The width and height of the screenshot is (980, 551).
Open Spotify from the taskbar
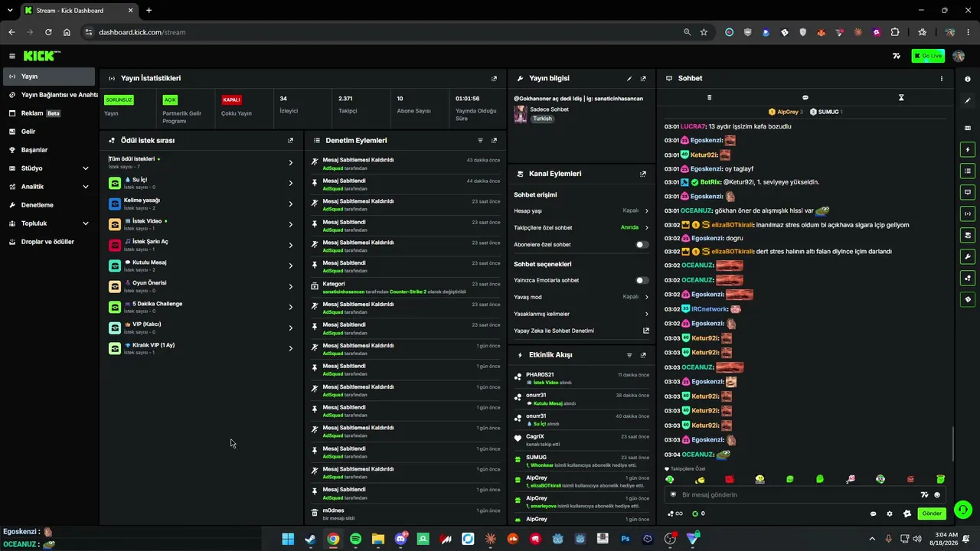coord(355,539)
